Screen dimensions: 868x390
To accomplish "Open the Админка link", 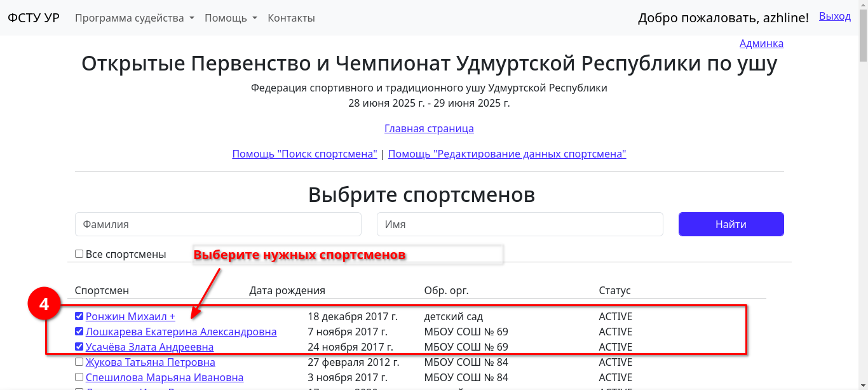I will coord(761,43).
